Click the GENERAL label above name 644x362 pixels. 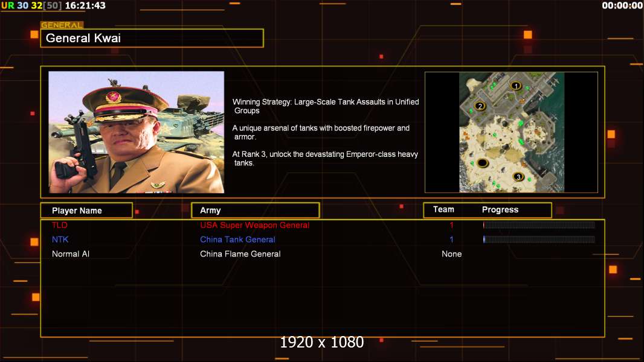click(62, 25)
